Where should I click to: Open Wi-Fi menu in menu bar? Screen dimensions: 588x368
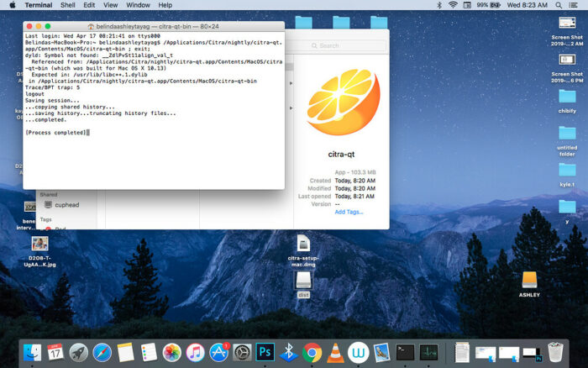(x=453, y=5)
